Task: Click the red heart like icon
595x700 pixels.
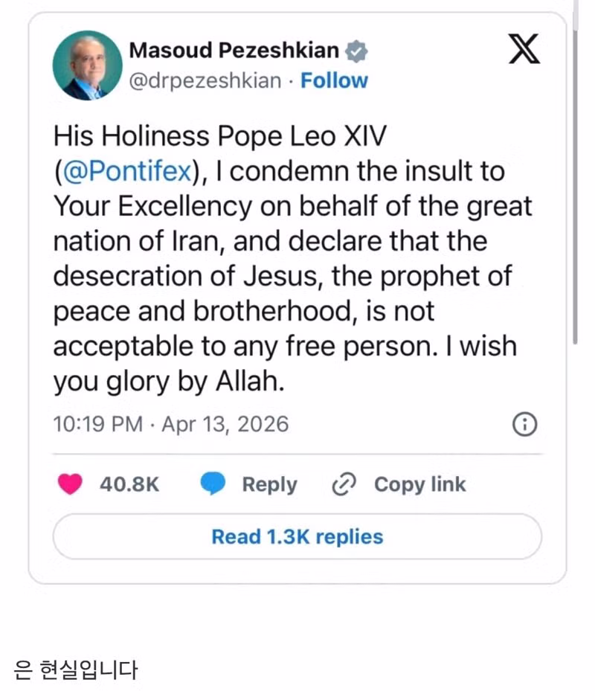Action: (x=71, y=484)
